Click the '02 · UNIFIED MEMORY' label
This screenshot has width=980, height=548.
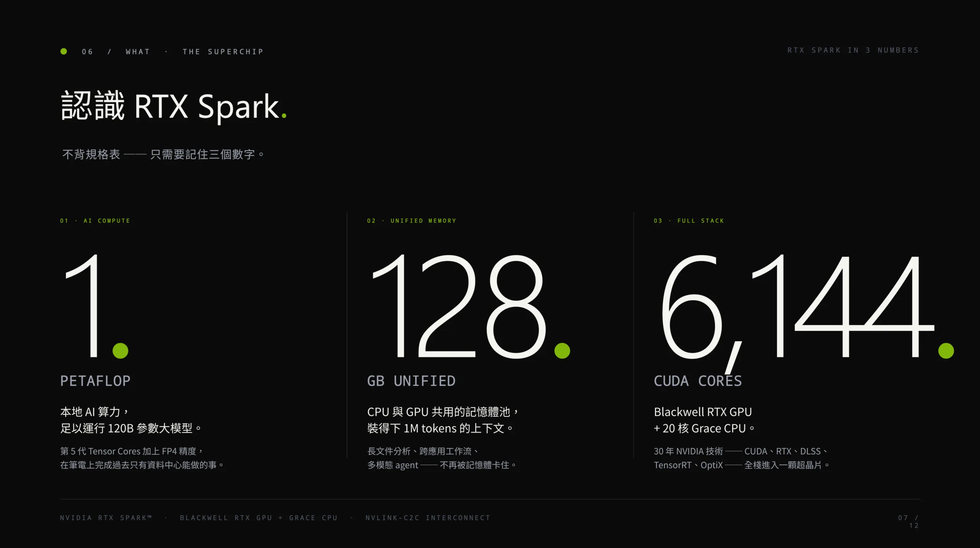point(412,221)
